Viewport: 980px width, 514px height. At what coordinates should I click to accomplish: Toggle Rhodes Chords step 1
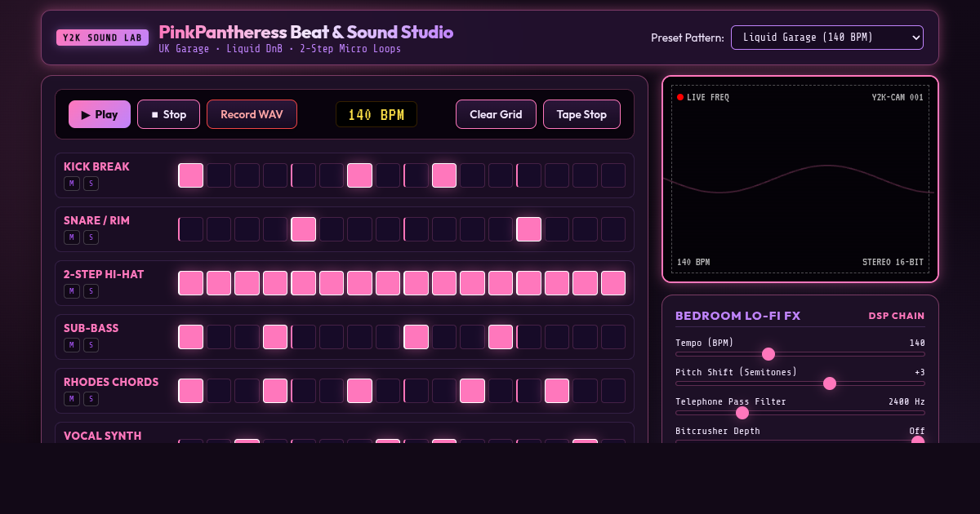pyautogui.click(x=190, y=391)
